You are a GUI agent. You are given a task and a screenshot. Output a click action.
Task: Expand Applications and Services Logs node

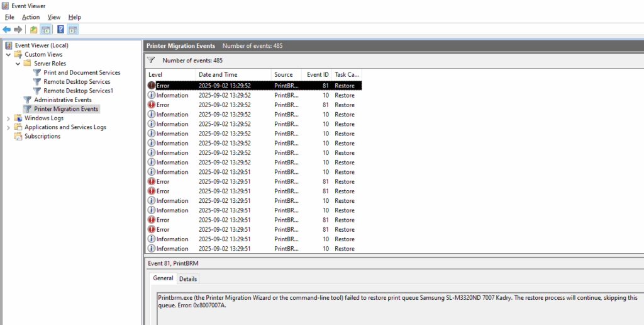(x=8, y=127)
